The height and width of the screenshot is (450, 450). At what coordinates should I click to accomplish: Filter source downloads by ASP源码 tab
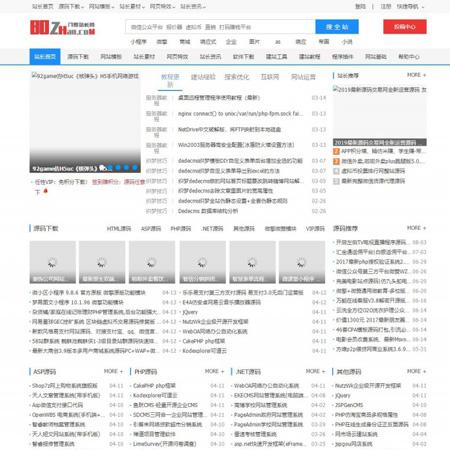click(x=151, y=229)
